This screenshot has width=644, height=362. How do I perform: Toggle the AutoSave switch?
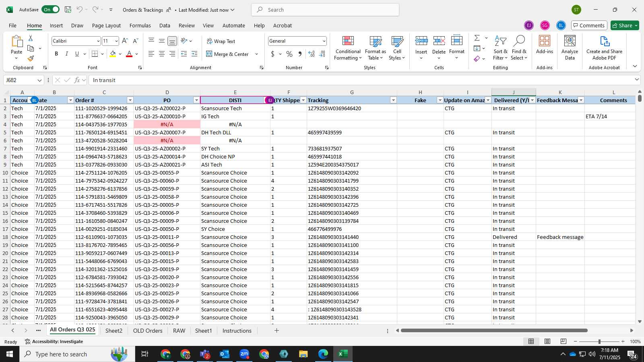click(51, 10)
